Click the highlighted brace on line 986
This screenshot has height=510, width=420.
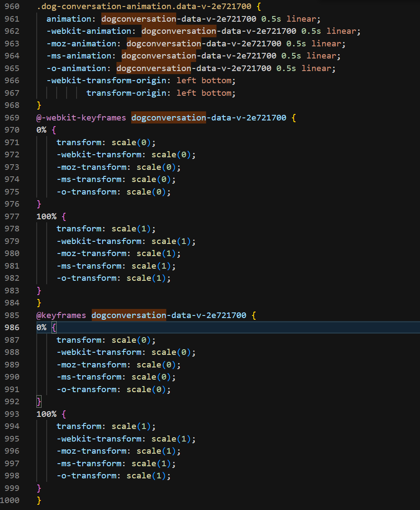pyautogui.click(x=54, y=328)
